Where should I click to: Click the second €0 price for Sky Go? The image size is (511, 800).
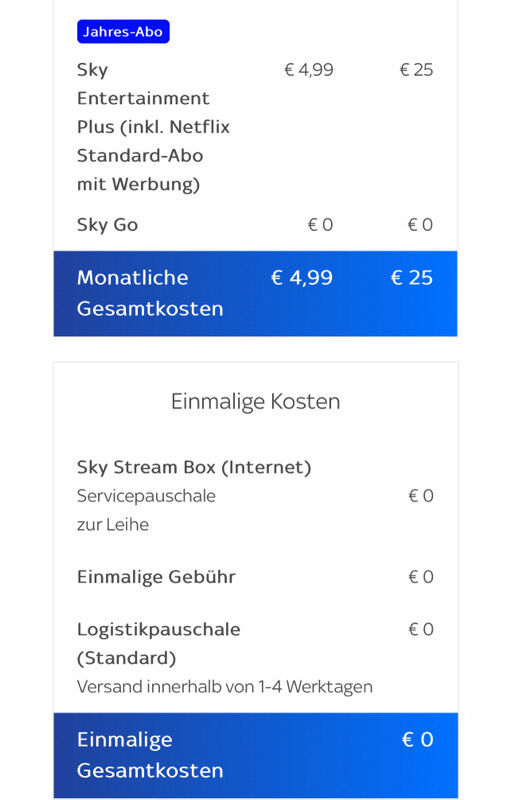tap(420, 224)
